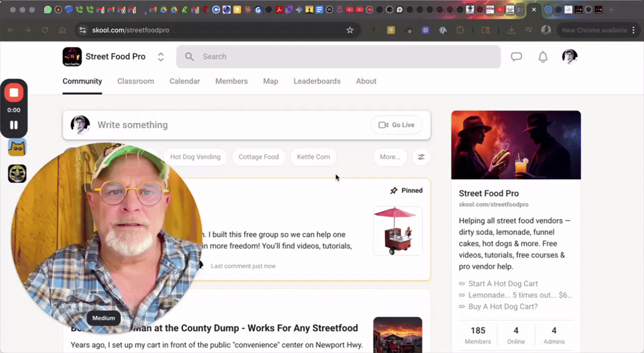Open the Map tab
This screenshot has width=644, height=353.
[x=270, y=81]
